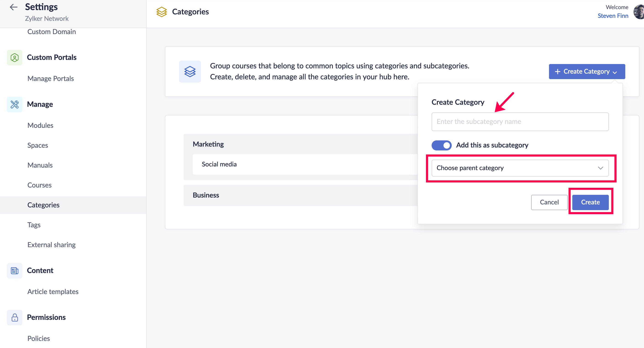Click the Steven Finn name link
Screen dimensions: 644x348
point(613,16)
